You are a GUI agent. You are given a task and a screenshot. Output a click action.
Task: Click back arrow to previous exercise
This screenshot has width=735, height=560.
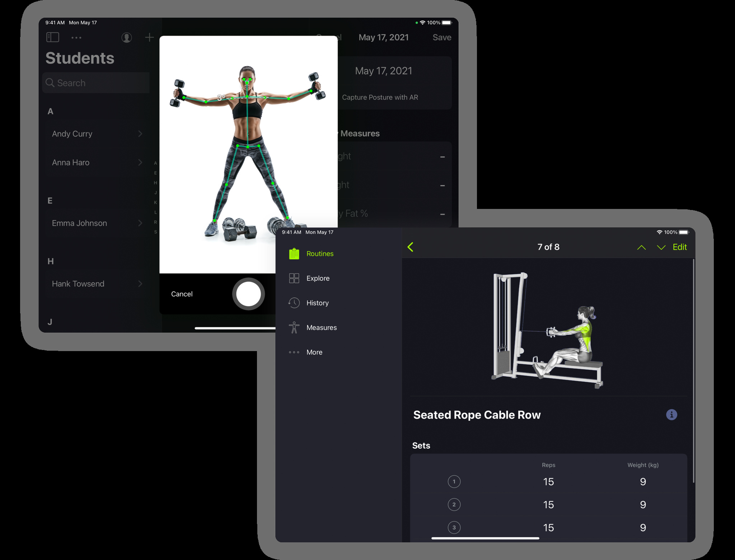[x=412, y=247]
